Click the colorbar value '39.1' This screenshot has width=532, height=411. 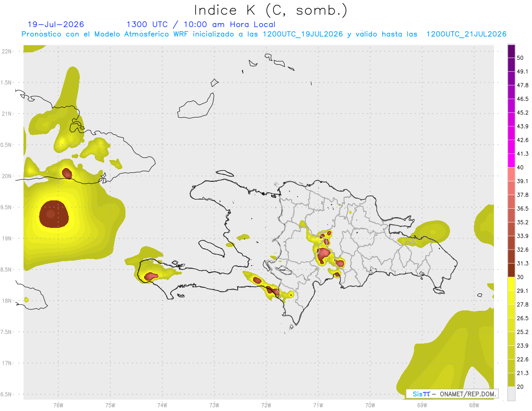(522, 181)
